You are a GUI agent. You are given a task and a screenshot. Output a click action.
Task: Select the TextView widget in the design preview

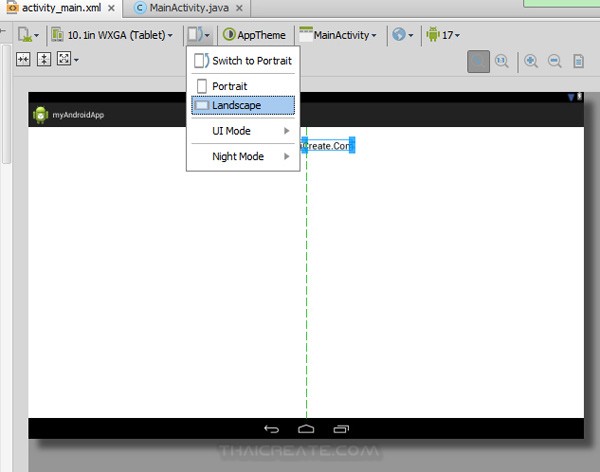(x=328, y=145)
